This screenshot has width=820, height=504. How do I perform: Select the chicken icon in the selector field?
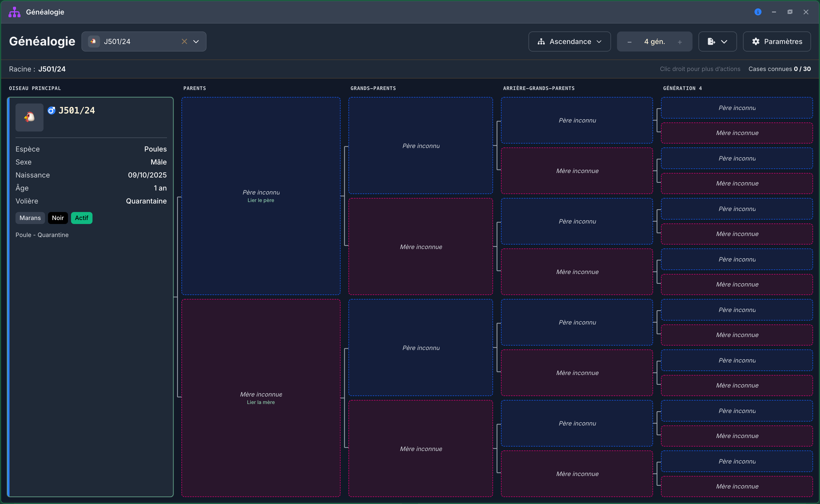(x=94, y=41)
